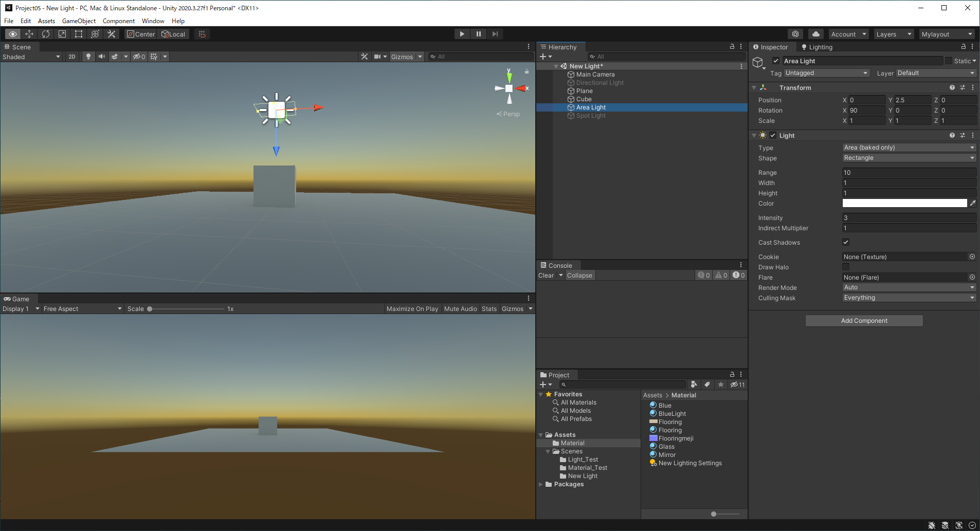The width and height of the screenshot is (980, 531).
Task: Open the Culling Mask dropdown
Action: [909, 298]
